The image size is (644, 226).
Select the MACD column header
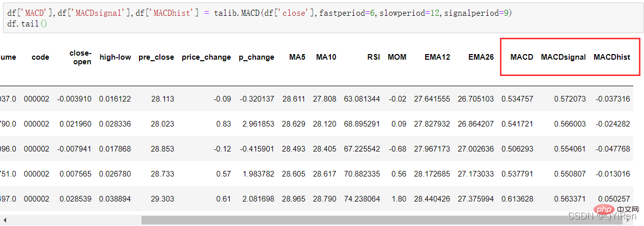tap(522, 57)
